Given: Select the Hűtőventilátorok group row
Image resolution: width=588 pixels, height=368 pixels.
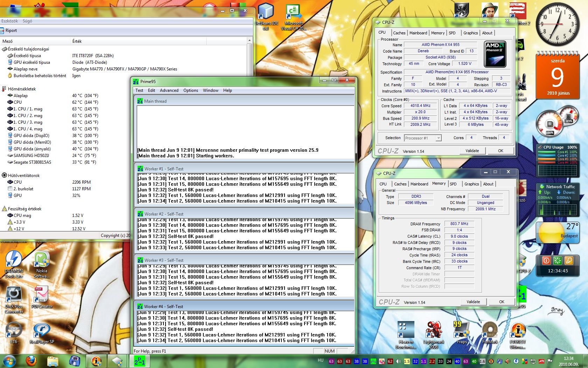Looking at the screenshot, I should (24, 176).
